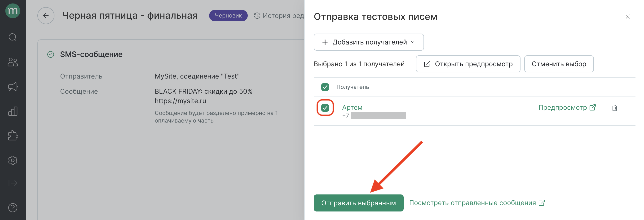Delete recipient Артем with trash icon
Image resolution: width=644 pixels, height=220 pixels.
click(x=614, y=108)
